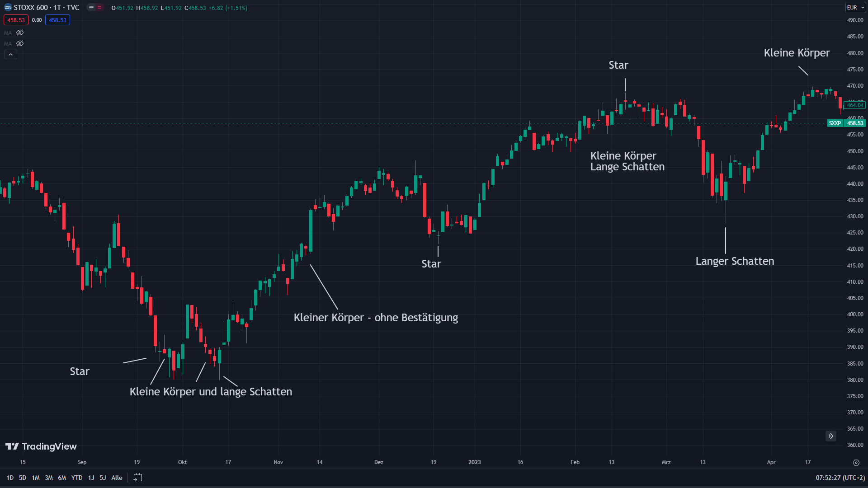868x488 pixels.
Task: Click the red approximate data mode icon
Action: (99, 8)
